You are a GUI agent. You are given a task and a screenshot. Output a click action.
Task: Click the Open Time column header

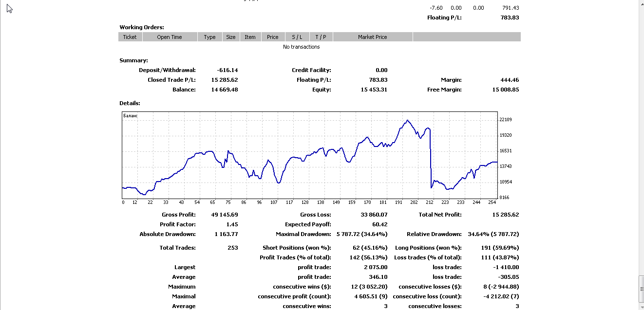pos(170,37)
